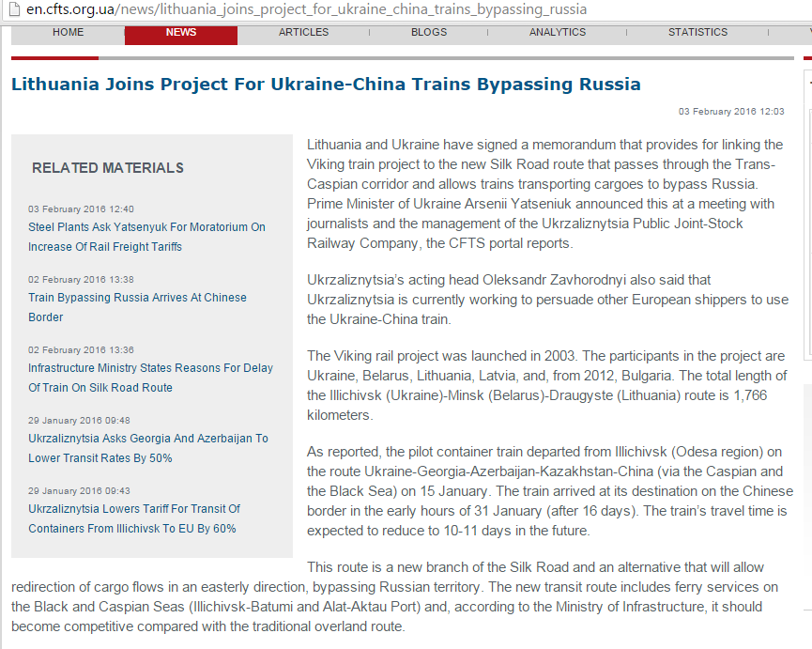Click the page document icon in address bar
This screenshot has height=649, width=812.
click(14, 9)
